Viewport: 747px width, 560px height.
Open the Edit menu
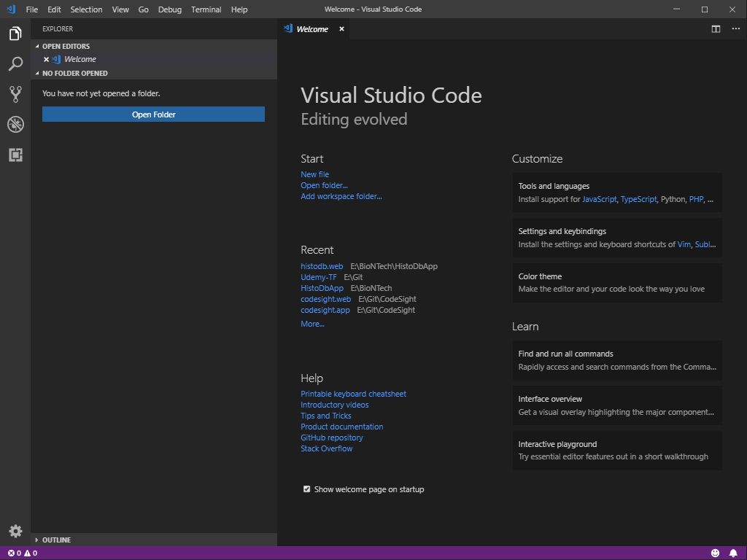pos(54,9)
